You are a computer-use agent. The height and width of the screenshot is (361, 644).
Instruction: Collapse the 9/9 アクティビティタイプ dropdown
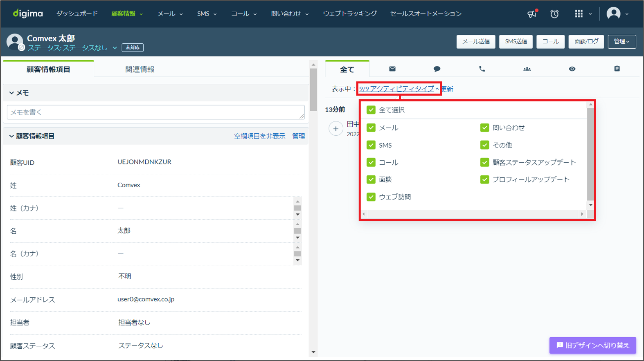pos(399,89)
